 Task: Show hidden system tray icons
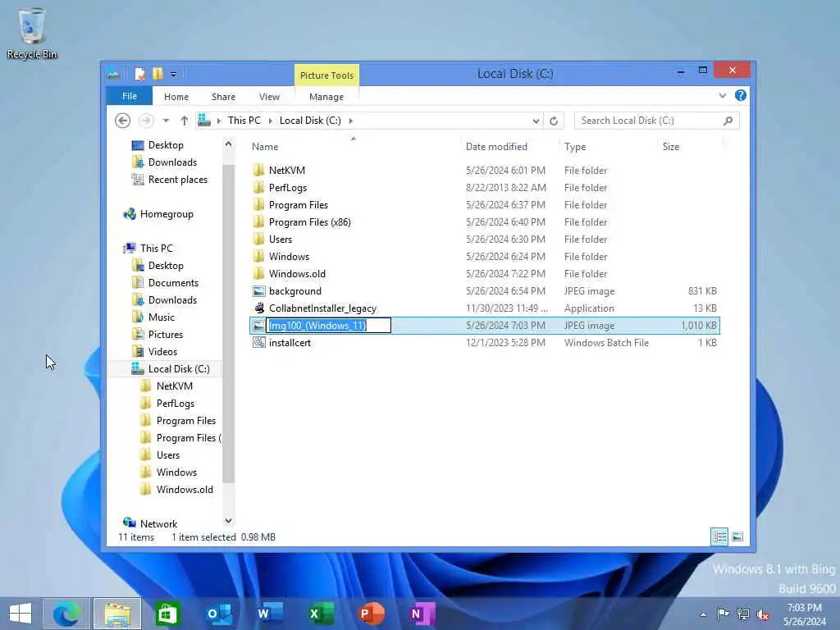[x=703, y=614]
